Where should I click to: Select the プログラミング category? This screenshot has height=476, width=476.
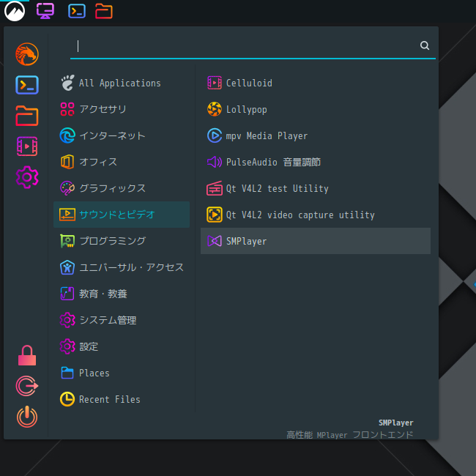tap(122, 241)
